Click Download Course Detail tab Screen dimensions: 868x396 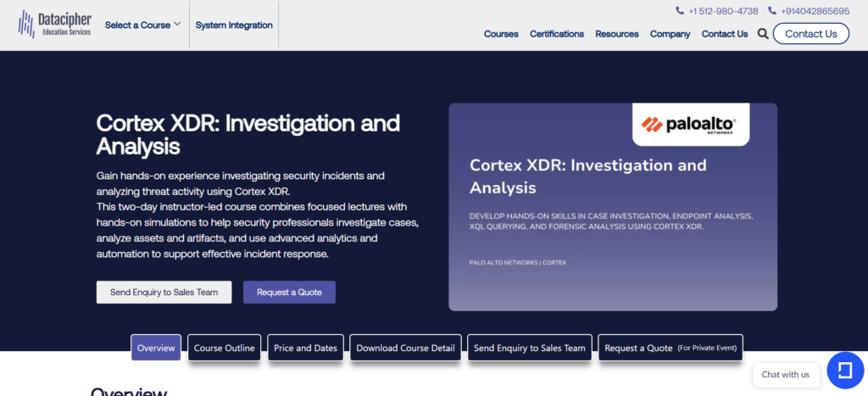click(405, 348)
